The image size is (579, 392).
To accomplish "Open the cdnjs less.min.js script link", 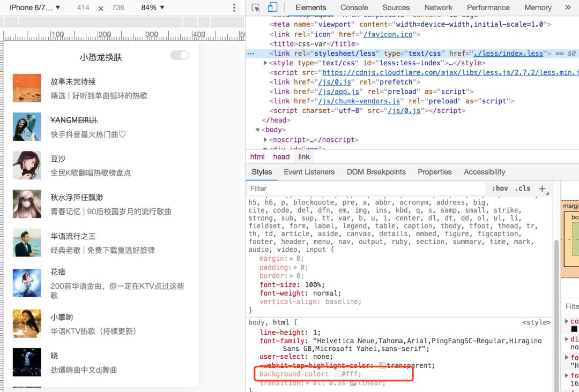I will coord(450,73).
